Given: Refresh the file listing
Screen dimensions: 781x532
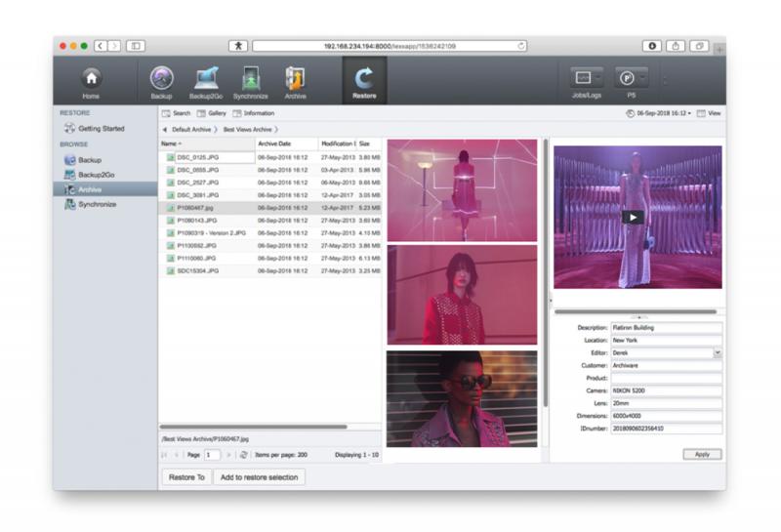Looking at the screenshot, I should tap(243, 455).
